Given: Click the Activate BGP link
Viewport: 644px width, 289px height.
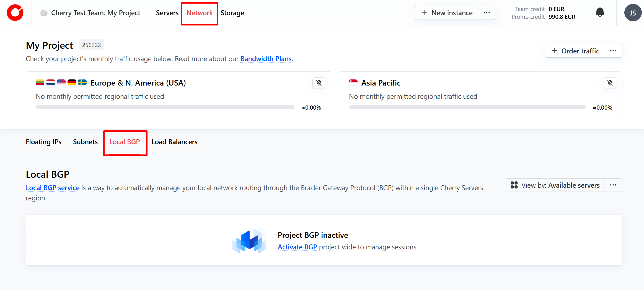Looking at the screenshot, I should 297,247.
